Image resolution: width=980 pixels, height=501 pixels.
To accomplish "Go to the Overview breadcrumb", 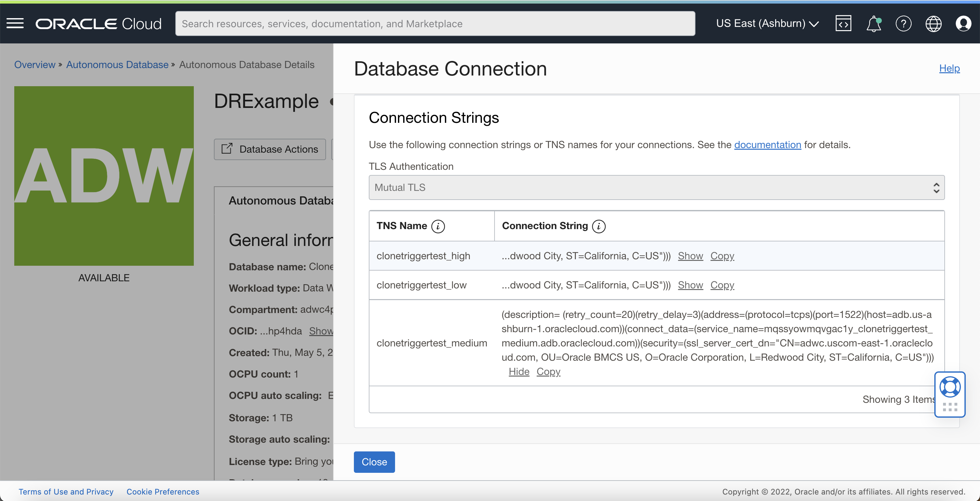I will pyautogui.click(x=35, y=65).
